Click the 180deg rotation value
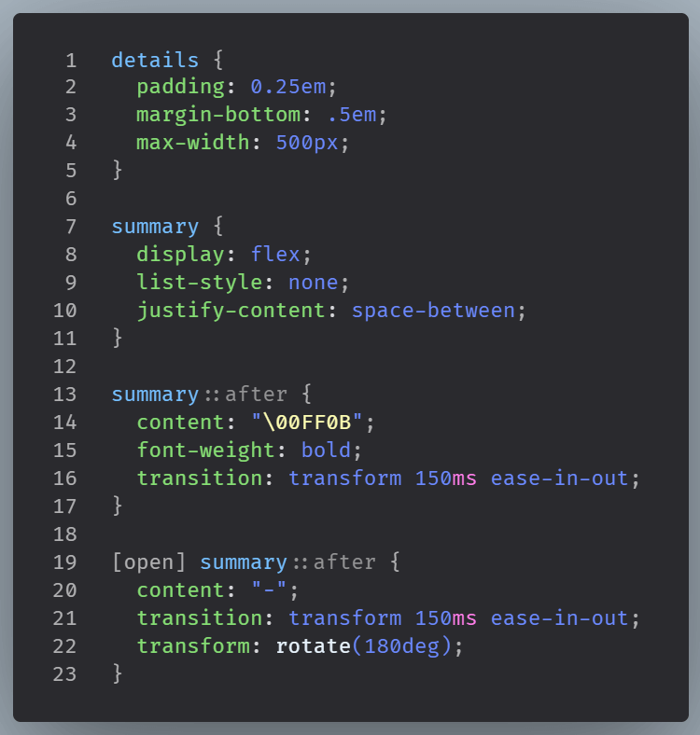Screen dimensions: 700x735 401,646
